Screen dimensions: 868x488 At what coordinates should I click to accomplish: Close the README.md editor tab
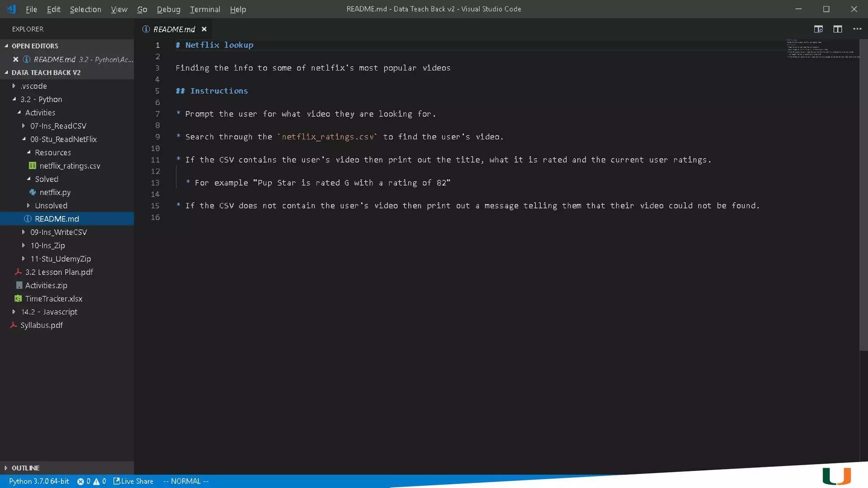[x=204, y=29]
